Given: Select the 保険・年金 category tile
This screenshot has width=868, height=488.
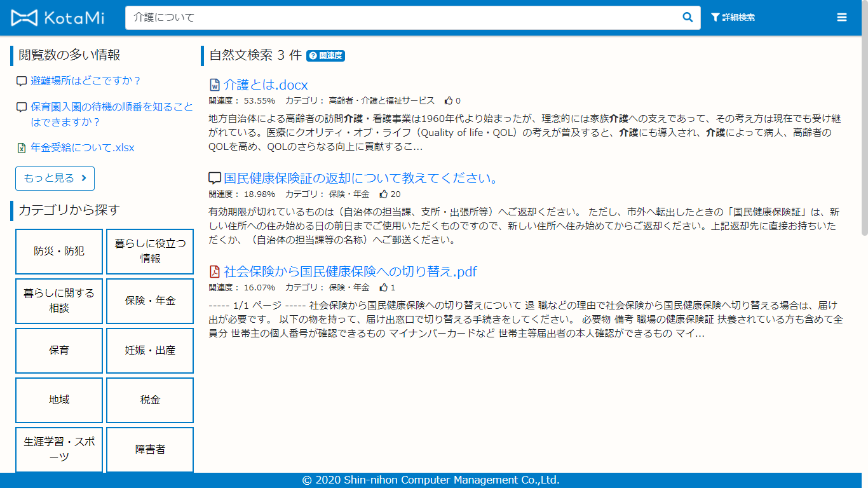Looking at the screenshot, I should pos(150,301).
